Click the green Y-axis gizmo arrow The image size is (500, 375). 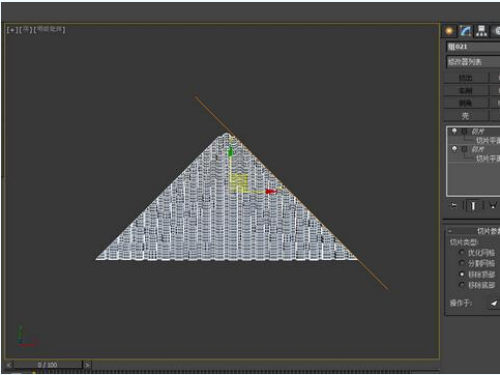(x=230, y=151)
